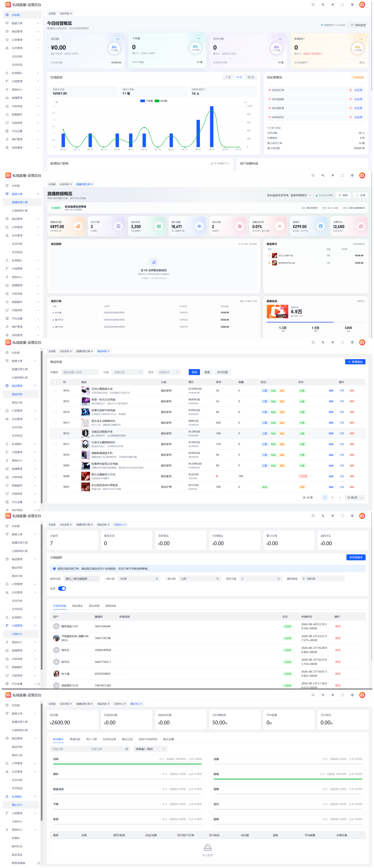Open the 10 条/页 page-size dropdown
This screenshot has width=374, height=868.
[x=355, y=497]
